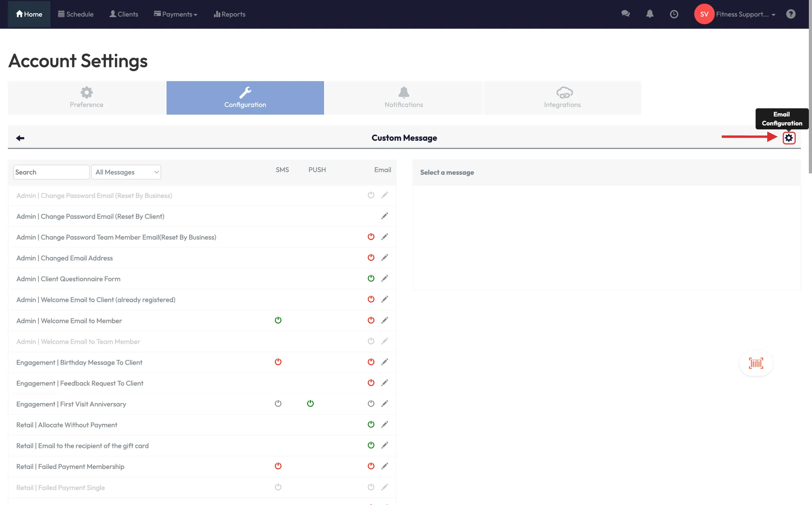Toggle PUSH for First Visit Anniversary

coord(310,403)
